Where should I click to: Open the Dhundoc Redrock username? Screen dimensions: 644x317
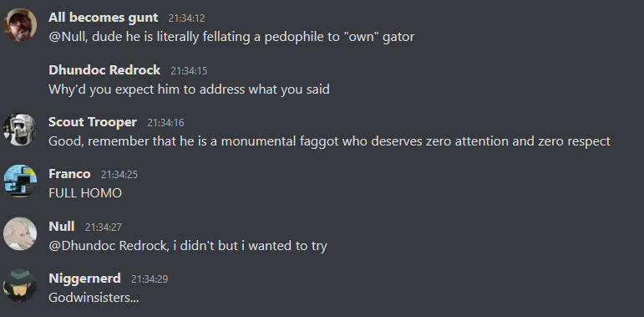(104, 70)
